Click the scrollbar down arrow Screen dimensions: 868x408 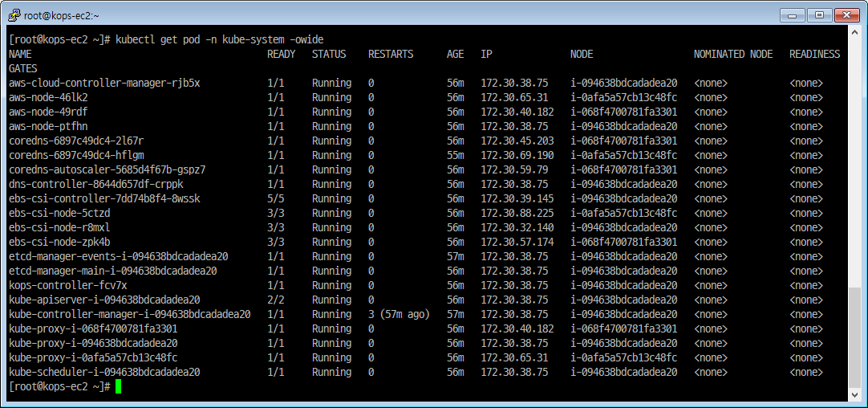tap(854, 394)
